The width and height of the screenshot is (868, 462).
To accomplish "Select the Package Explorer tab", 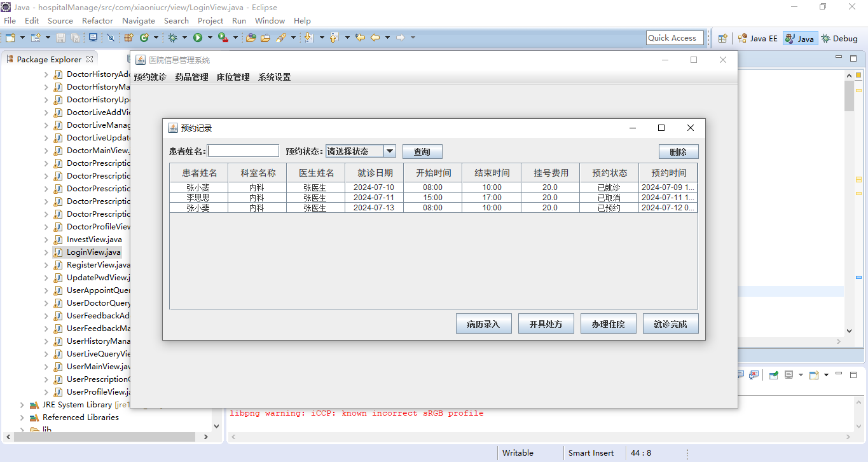I will pos(49,59).
